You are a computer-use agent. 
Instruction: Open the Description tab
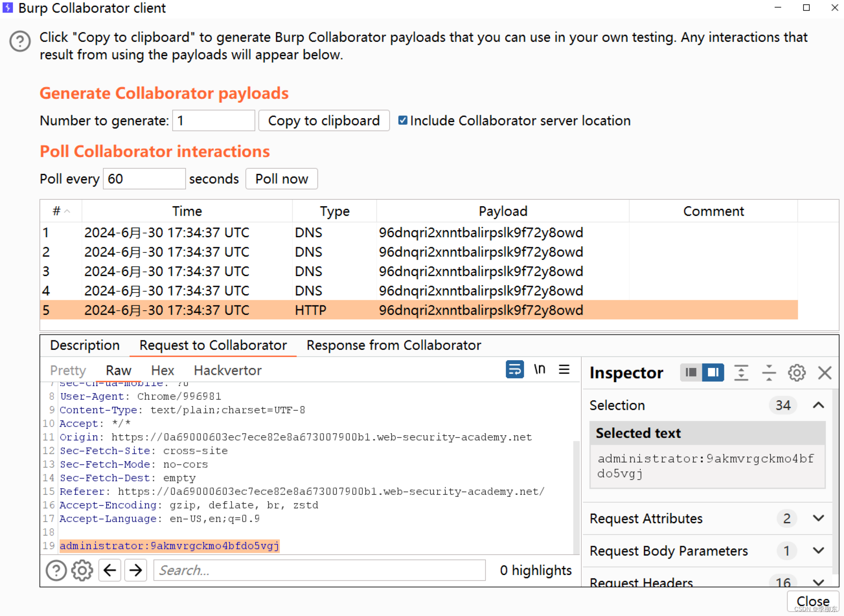pos(85,345)
